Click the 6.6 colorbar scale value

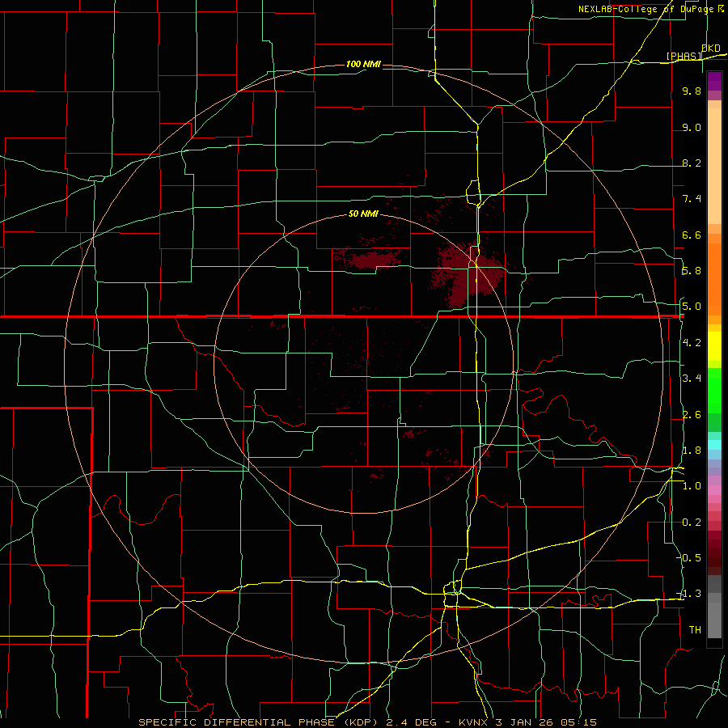[692, 235]
